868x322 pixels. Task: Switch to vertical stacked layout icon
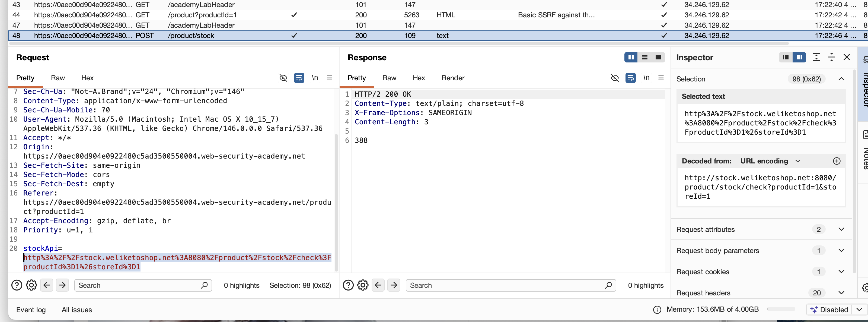(x=644, y=57)
